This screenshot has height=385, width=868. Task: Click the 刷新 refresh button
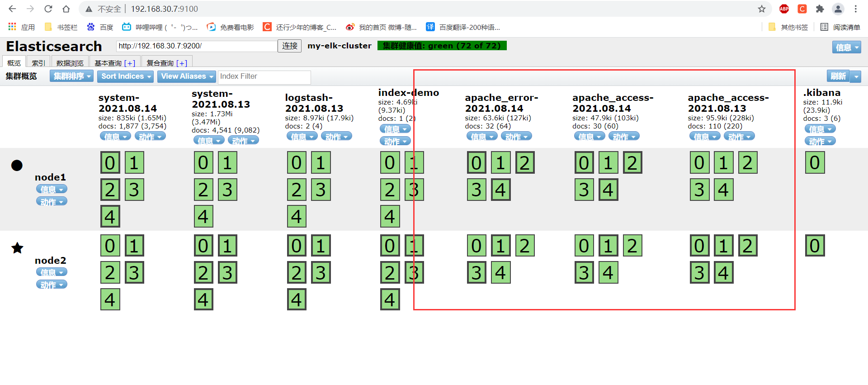[838, 76]
